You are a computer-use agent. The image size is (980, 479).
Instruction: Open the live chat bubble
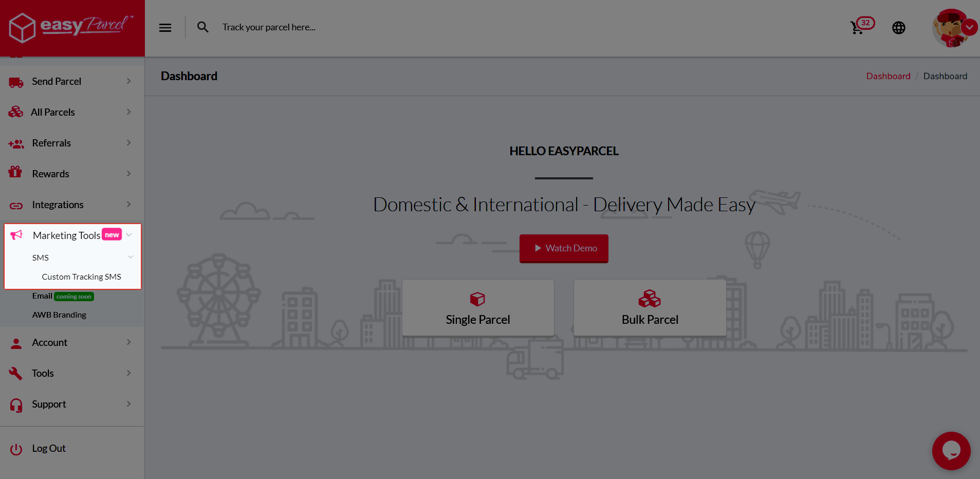[951, 451]
